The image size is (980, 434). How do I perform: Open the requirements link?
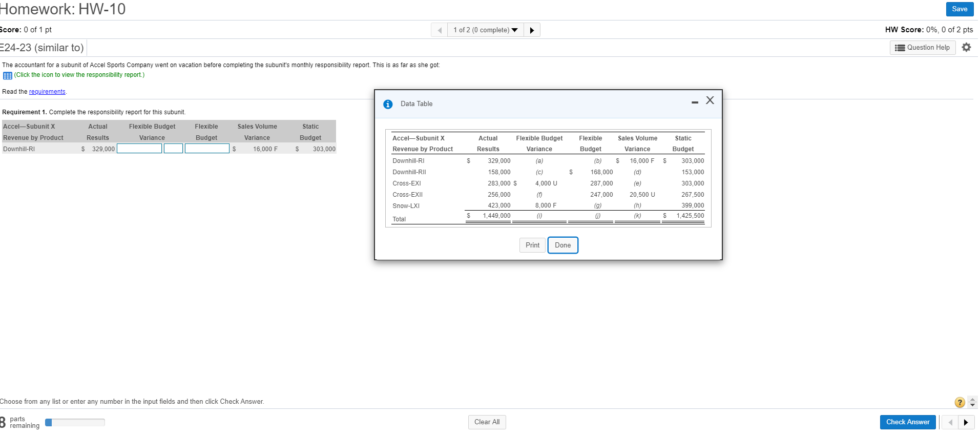(47, 92)
